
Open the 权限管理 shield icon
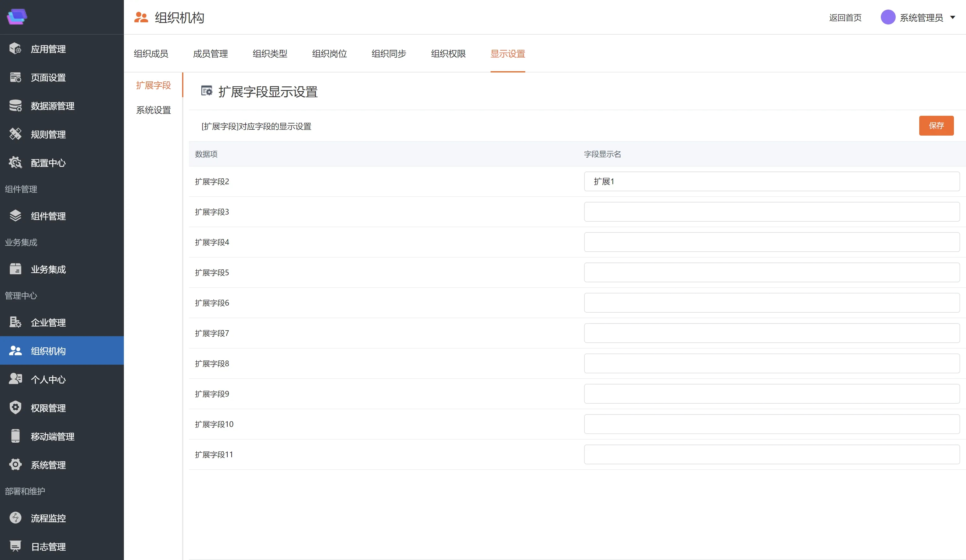pyautogui.click(x=15, y=408)
